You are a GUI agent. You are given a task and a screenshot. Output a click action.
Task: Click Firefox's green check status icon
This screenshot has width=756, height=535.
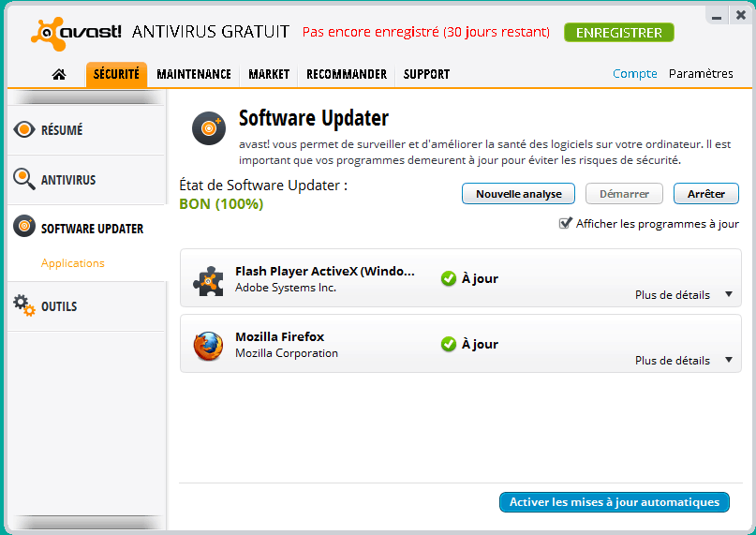click(449, 344)
